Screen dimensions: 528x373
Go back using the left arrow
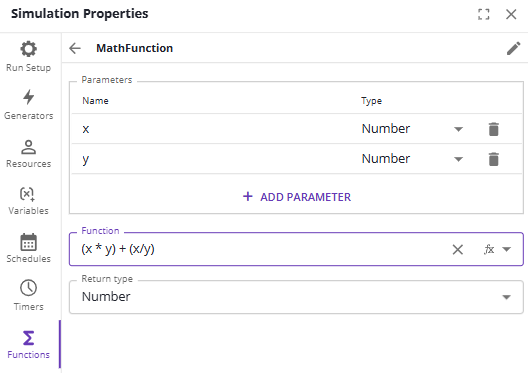(75, 48)
